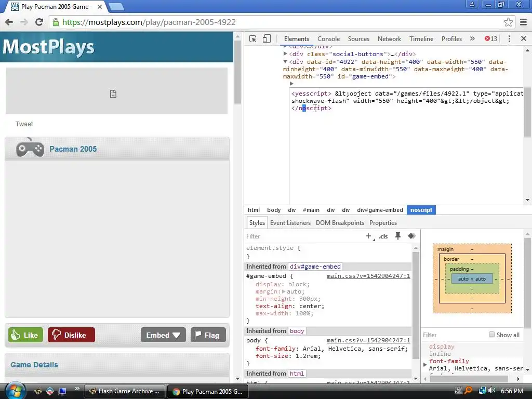Click the Computed filter input field
532x399 pixels.
point(453,335)
